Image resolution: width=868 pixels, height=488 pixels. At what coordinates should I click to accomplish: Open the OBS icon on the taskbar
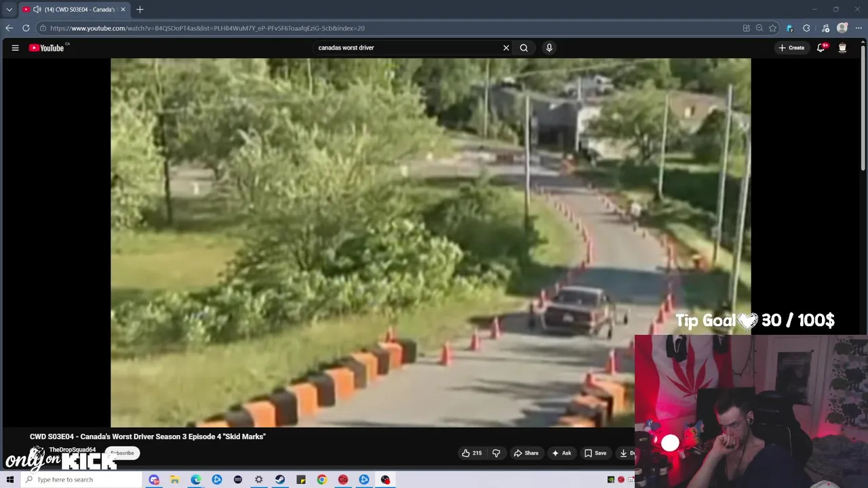pos(385,479)
